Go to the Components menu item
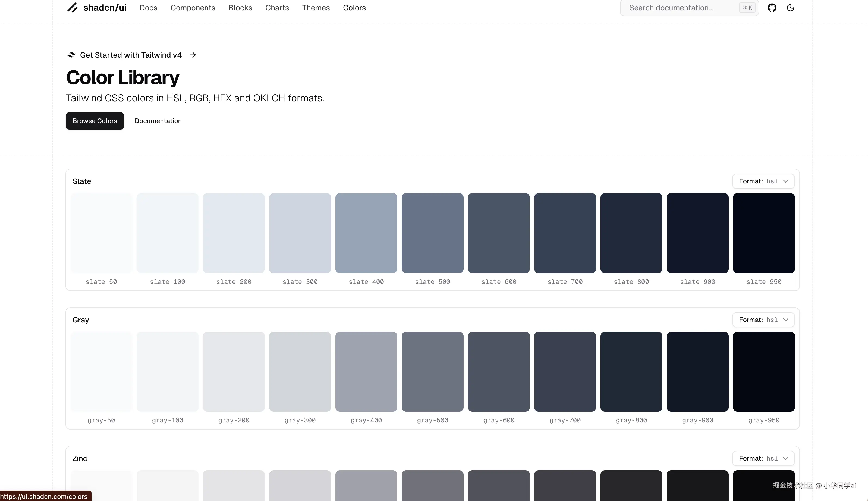The width and height of the screenshot is (868, 501). pos(193,8)
